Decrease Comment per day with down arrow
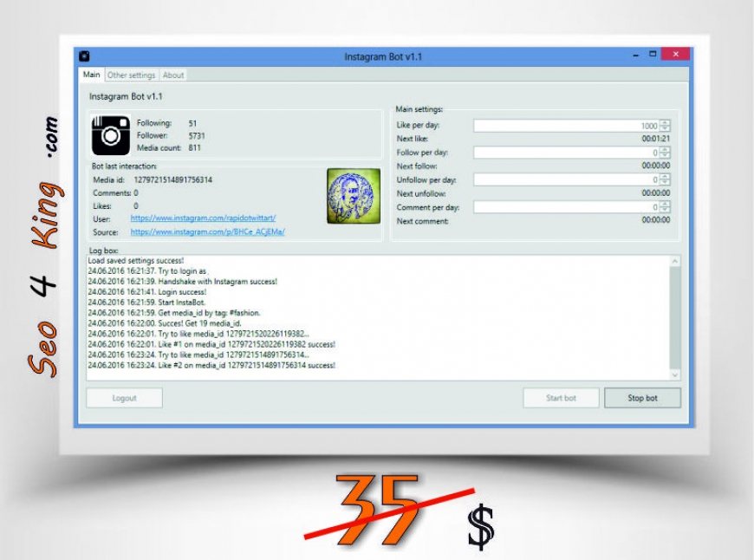 665,210
